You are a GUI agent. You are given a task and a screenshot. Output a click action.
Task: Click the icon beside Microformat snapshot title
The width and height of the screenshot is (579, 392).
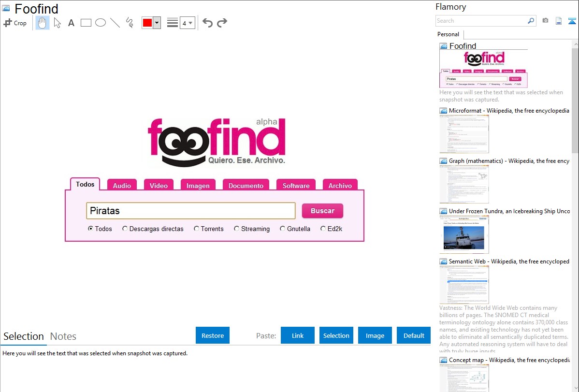tap(443, 111)
